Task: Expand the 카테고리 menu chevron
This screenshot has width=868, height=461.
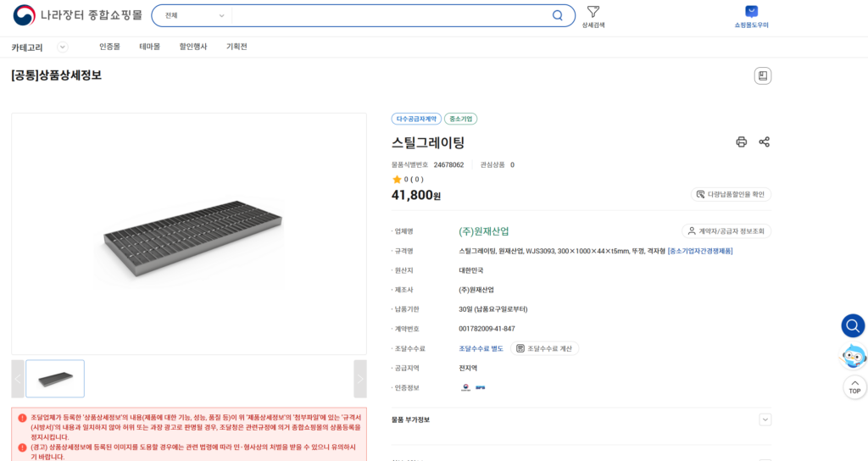Action: pos(62,47)
